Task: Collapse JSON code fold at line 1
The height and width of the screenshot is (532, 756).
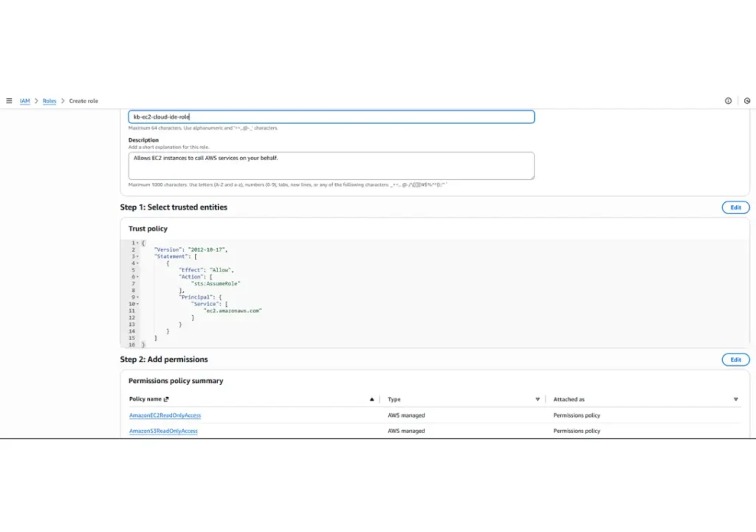Action: [x=137, y=243]
